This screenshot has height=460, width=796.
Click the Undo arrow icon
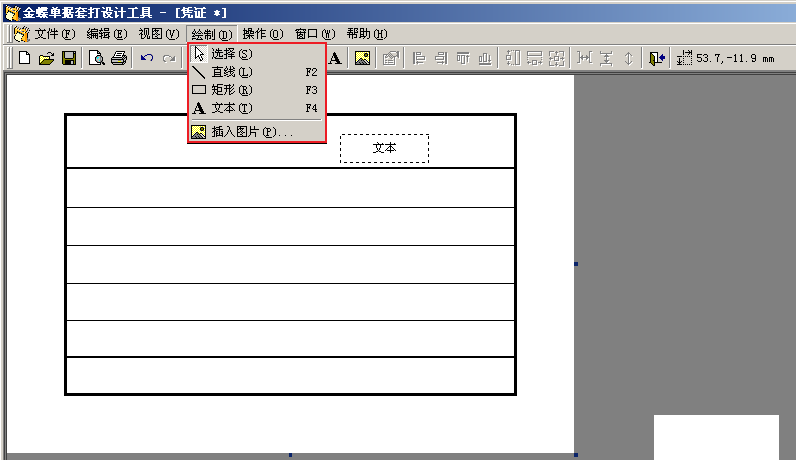click(x=147, y=58)
